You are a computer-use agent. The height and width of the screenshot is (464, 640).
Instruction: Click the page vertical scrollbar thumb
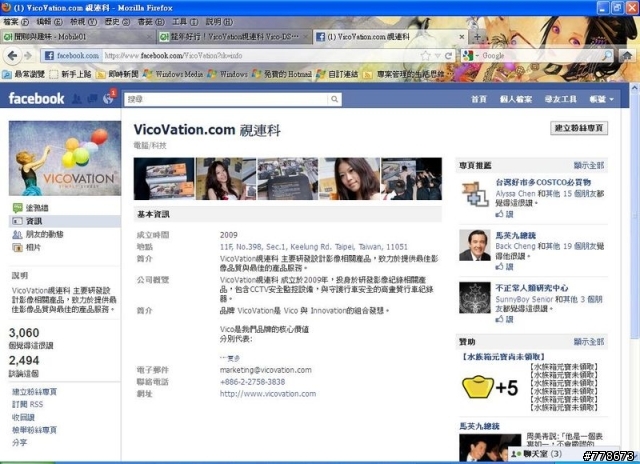pyautogui.click(x=634, y=215)
